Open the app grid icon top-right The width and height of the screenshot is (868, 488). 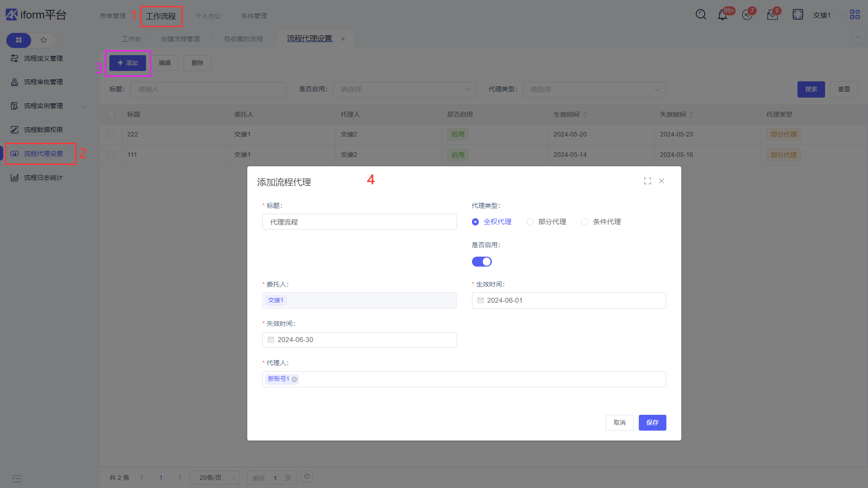[x=854, y=14]
